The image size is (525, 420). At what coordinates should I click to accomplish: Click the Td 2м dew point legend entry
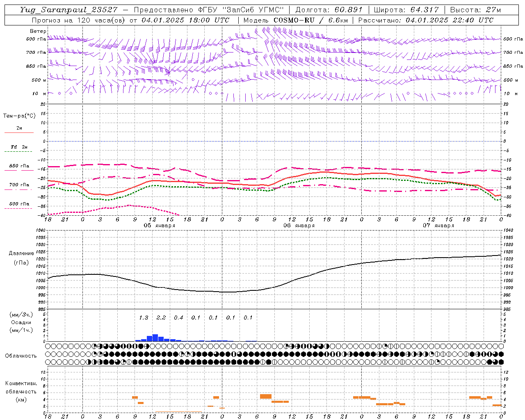(19, 147)
